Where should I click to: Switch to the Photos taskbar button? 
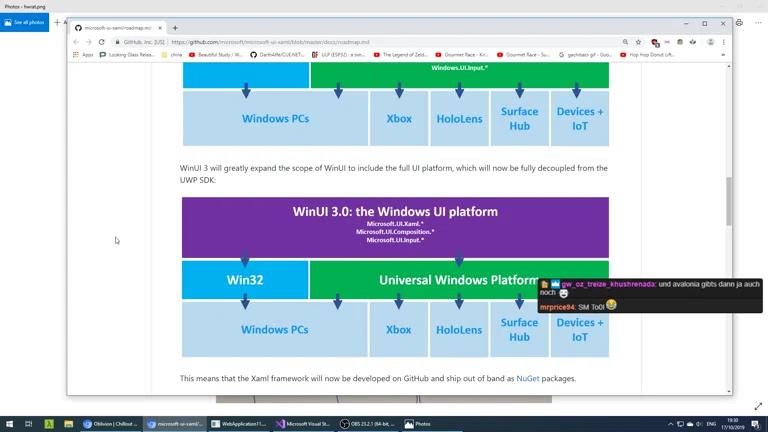(432, 424)
